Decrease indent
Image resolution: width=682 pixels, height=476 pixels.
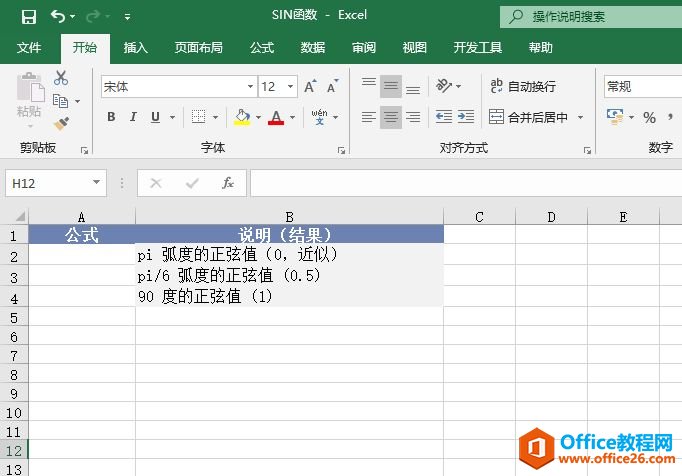tap(444, 117)
